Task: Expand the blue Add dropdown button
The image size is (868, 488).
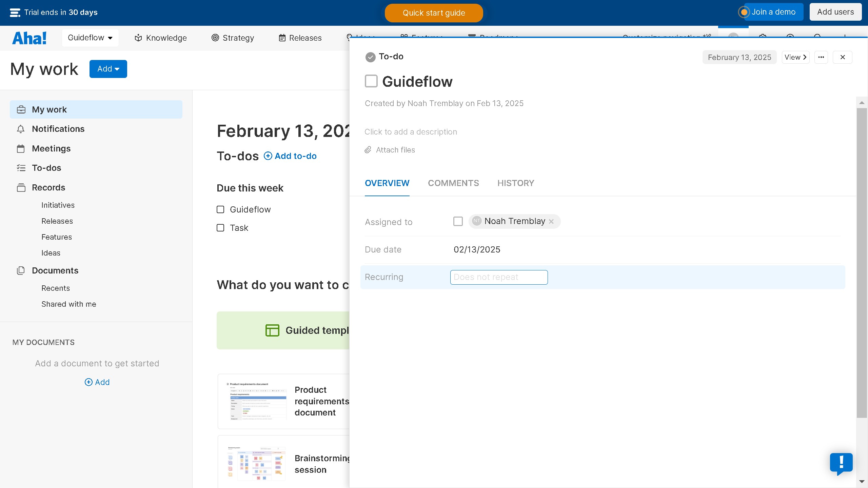Action: tap(108, 69)
